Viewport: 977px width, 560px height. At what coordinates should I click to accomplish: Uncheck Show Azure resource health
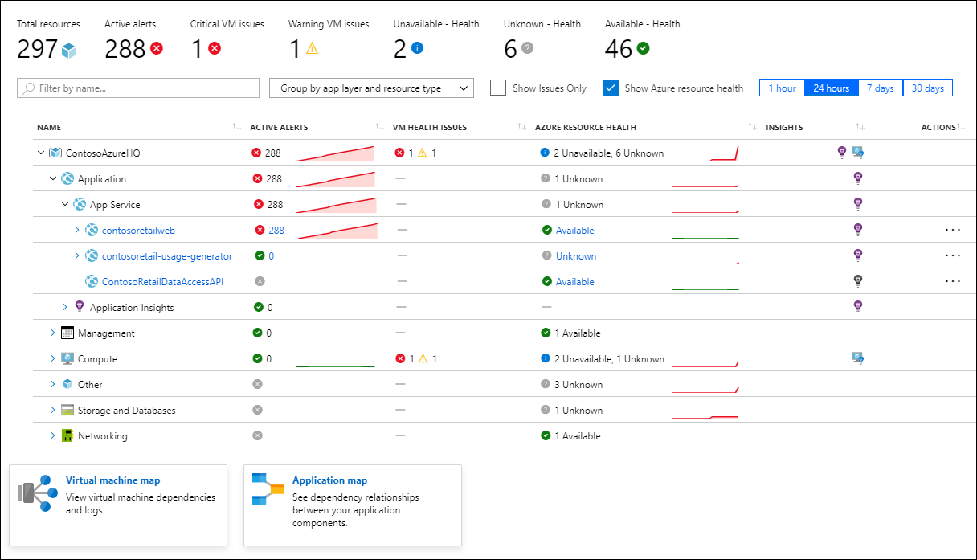(x=611, y=88)
